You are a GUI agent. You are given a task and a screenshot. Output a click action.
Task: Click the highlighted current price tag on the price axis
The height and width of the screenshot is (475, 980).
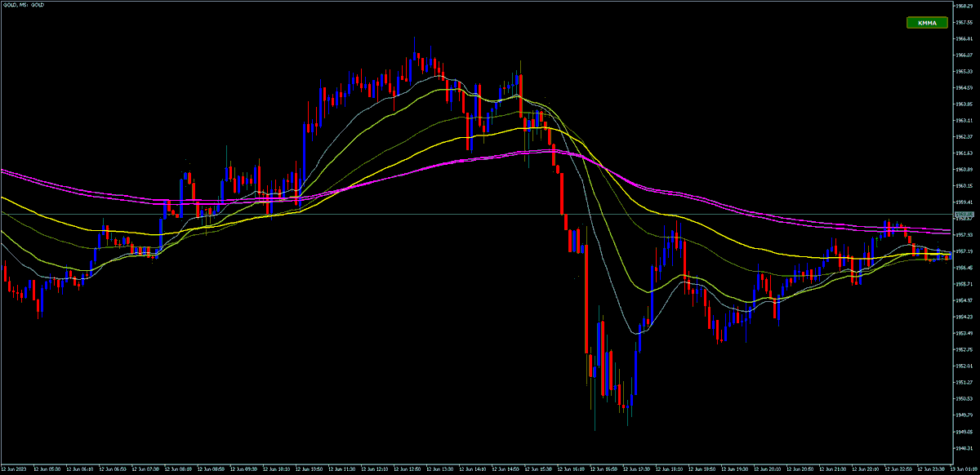pyautogui.click(x=964, y=214)
